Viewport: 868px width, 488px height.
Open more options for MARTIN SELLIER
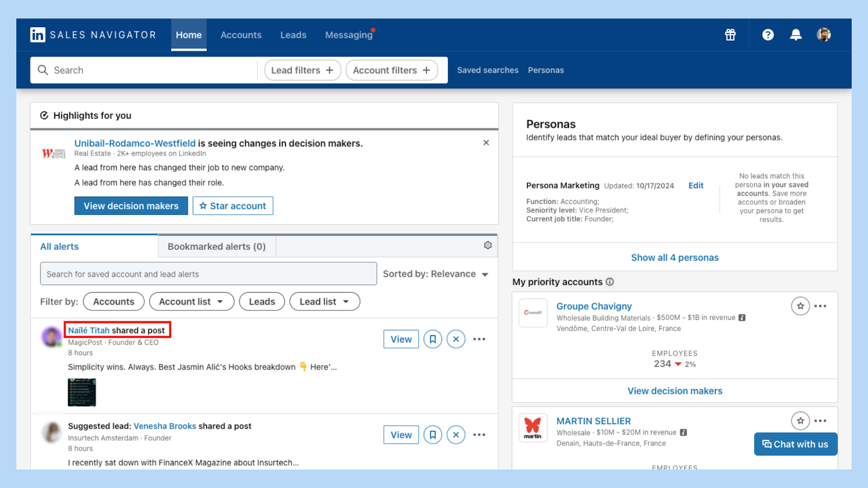(820, 421)
